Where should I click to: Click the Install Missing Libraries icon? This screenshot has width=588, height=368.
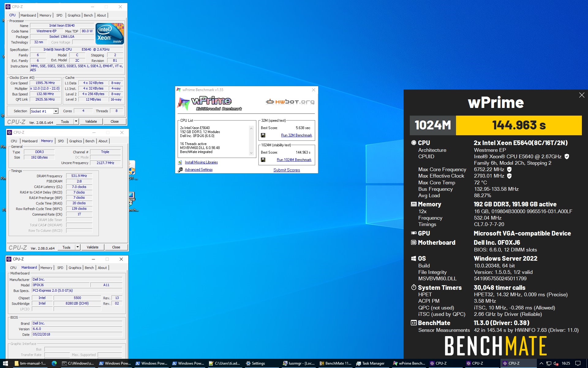(x=180, y=162)
